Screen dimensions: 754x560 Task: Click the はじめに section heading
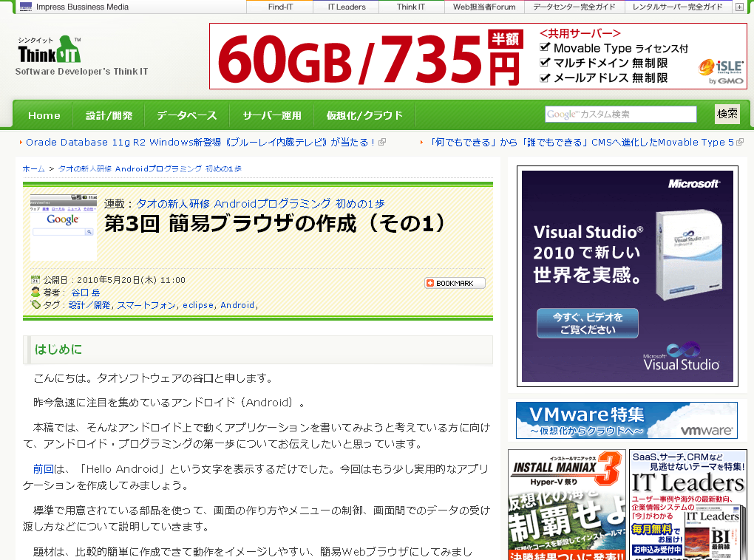pyautogui.click(x=58, y=349)
